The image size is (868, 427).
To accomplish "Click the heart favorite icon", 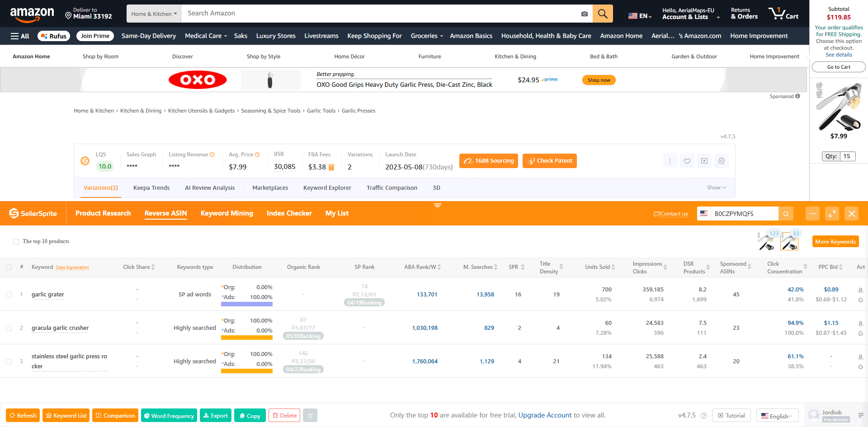I will (x=687, y=161).
